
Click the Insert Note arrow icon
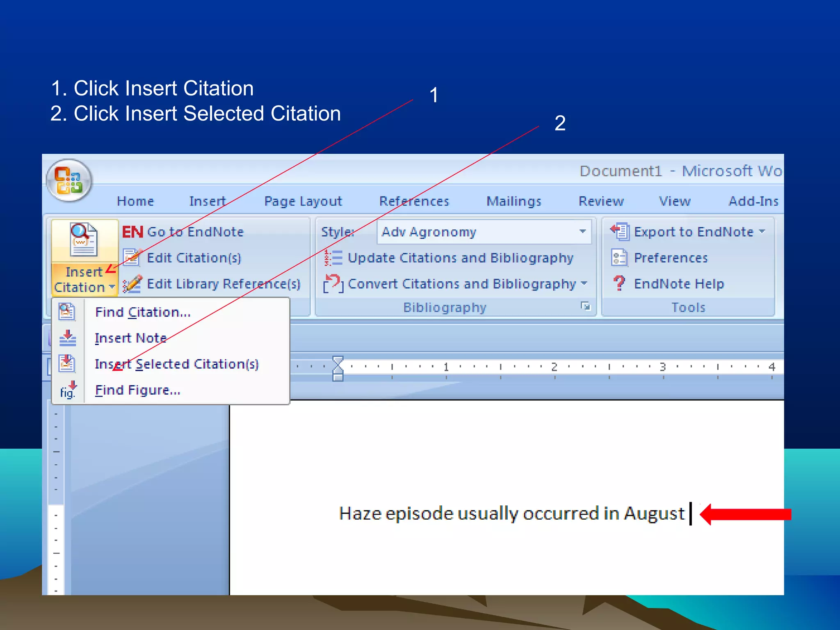[x=68, y=338]
